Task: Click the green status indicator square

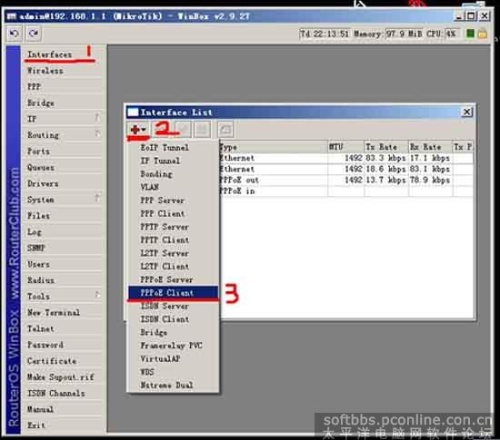Action: point(470,34)
